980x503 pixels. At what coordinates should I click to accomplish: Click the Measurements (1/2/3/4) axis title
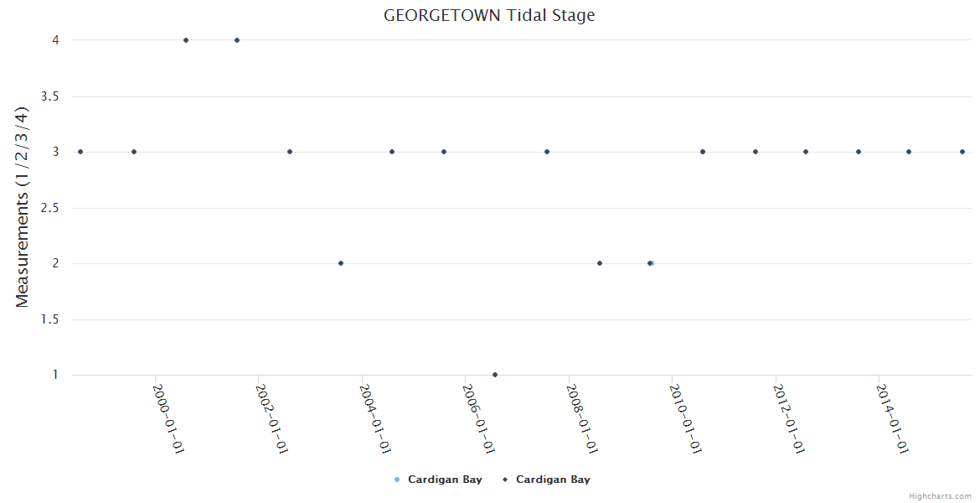23,207
